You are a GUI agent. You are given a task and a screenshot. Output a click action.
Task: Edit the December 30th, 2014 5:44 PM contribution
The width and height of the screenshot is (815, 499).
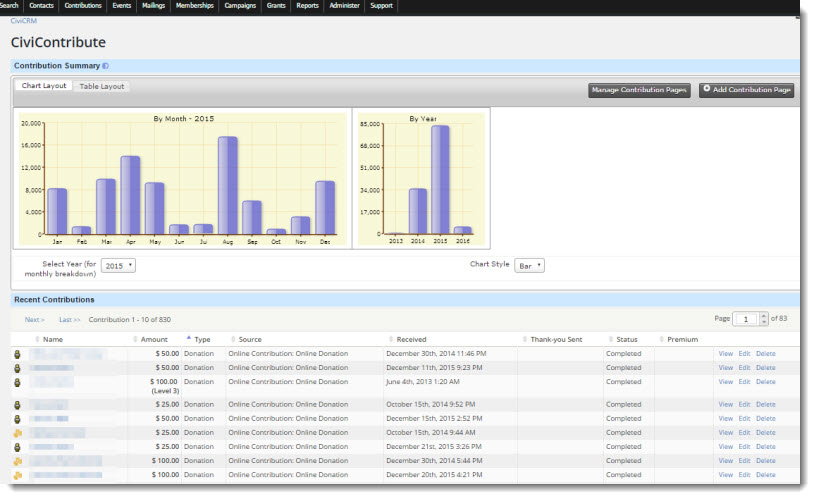744,461
